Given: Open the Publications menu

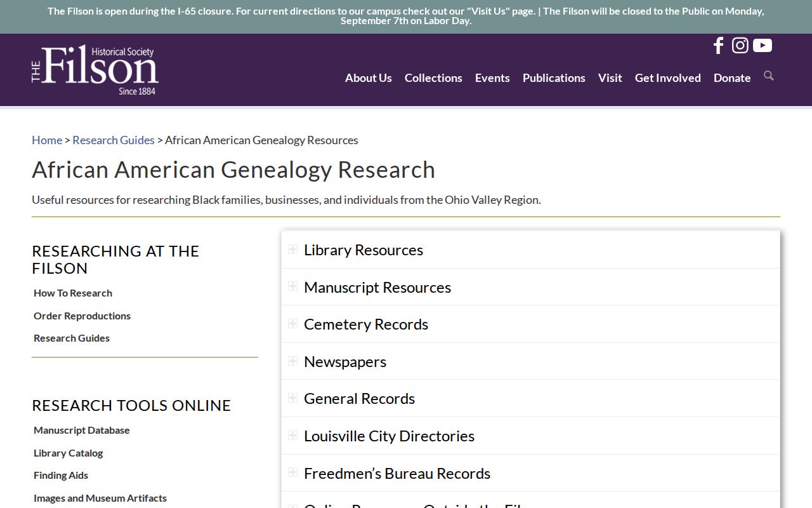Looking at the screenshot, I should 554,77.
